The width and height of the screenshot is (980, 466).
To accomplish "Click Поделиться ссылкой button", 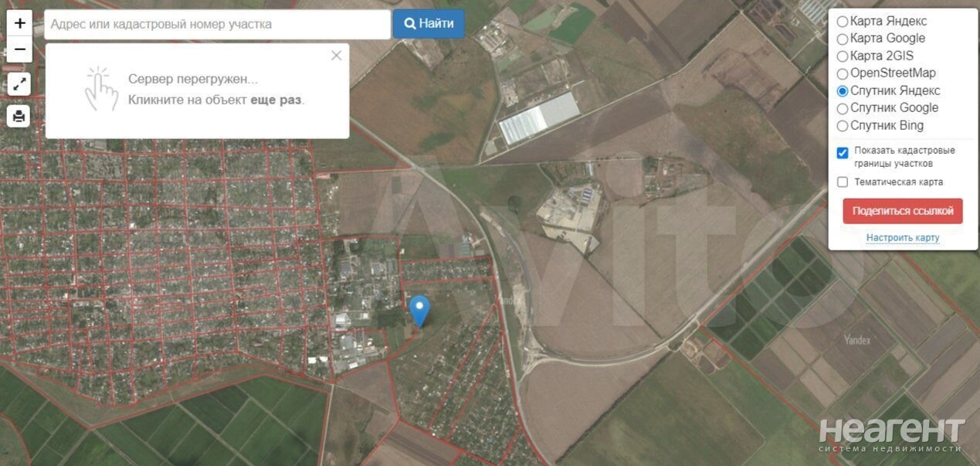I will point(903,211).
